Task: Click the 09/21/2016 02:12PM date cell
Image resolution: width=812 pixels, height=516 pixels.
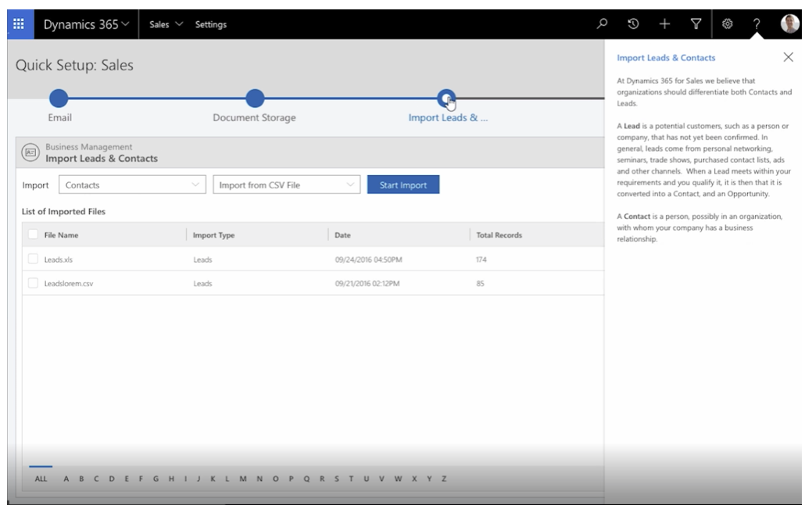Action: pos(367,283)
